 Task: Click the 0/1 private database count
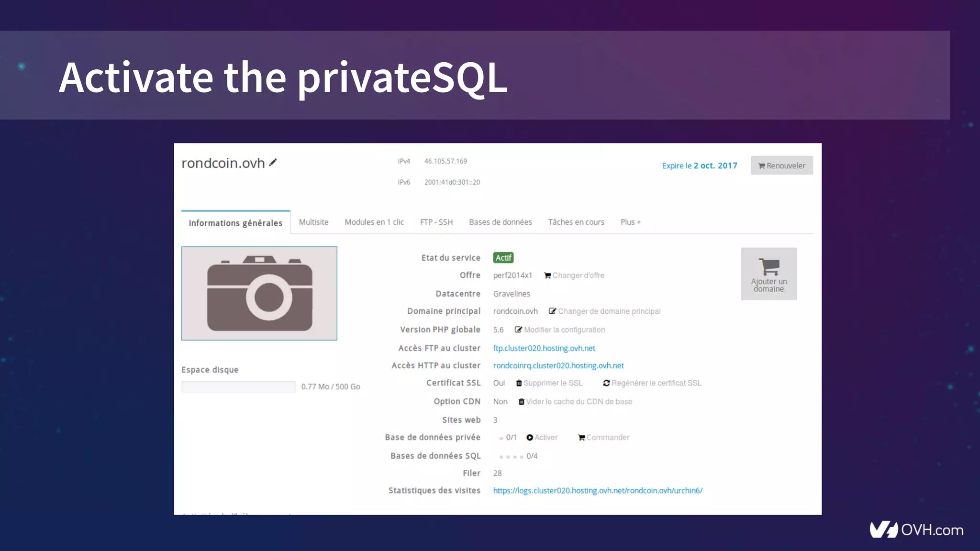point(512,438)
